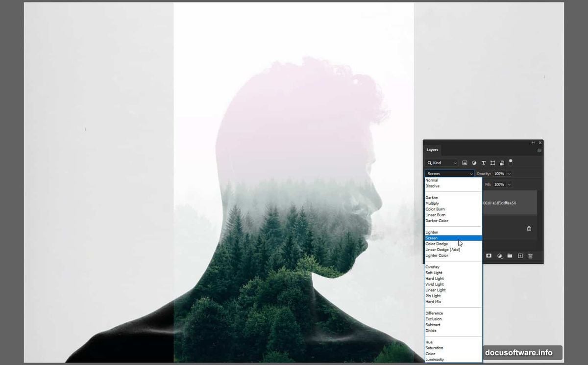Screen dimensions: 588x365
Task: Adjust opacity via the Opacity control
Action: click(500, 173)
